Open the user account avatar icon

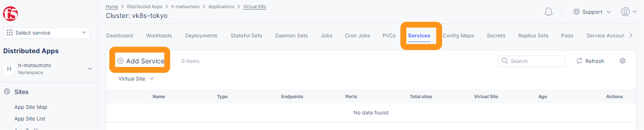coord(625,12)
